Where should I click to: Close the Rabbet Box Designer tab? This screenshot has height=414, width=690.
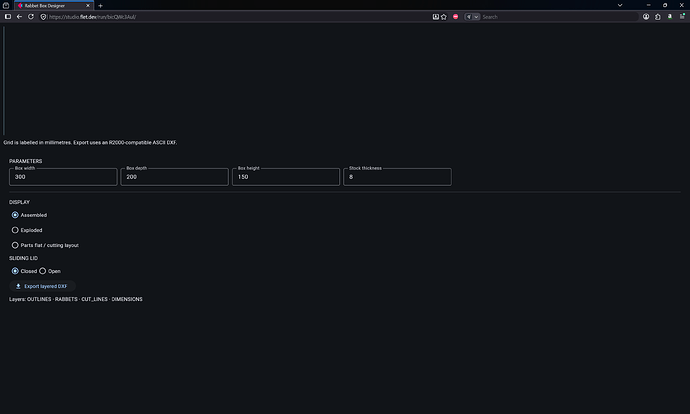click(88, 6)
